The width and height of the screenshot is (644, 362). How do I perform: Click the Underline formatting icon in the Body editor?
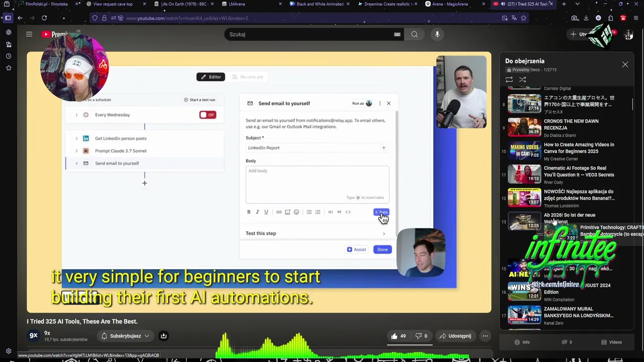266,212
